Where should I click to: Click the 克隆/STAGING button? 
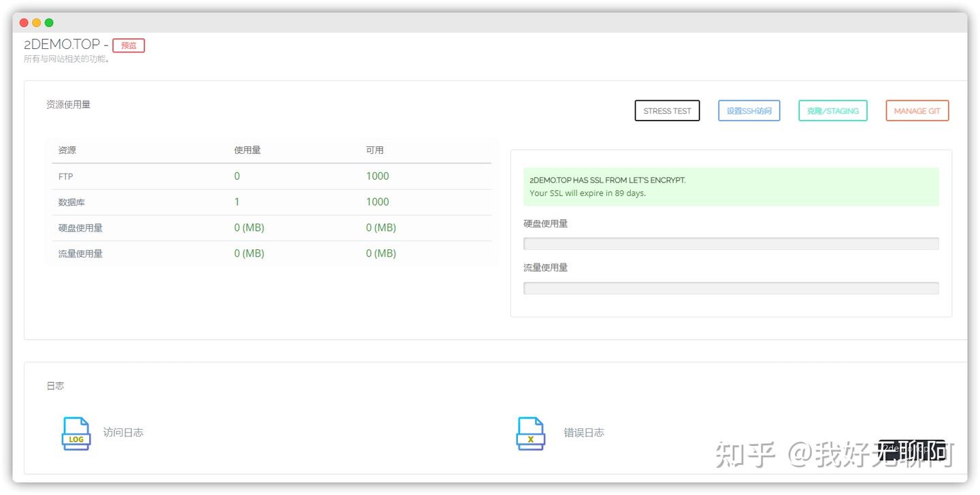833,111
